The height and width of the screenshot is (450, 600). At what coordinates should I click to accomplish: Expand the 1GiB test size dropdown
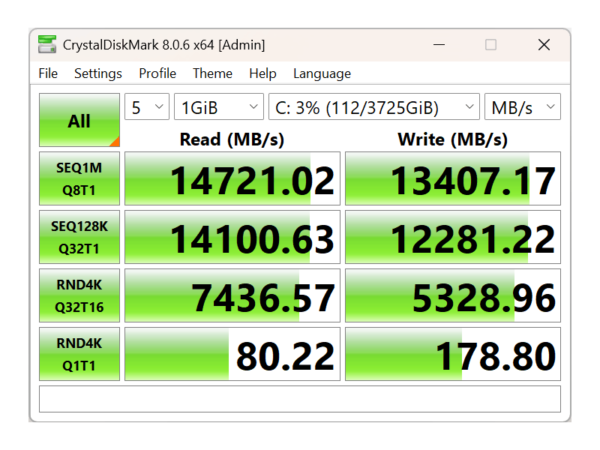[218, 107]
